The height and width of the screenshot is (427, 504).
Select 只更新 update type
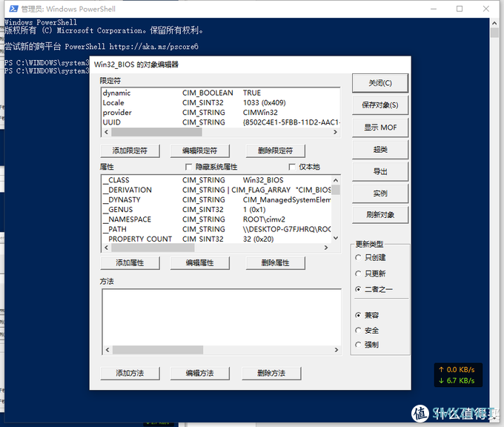(x=358, y=274)
